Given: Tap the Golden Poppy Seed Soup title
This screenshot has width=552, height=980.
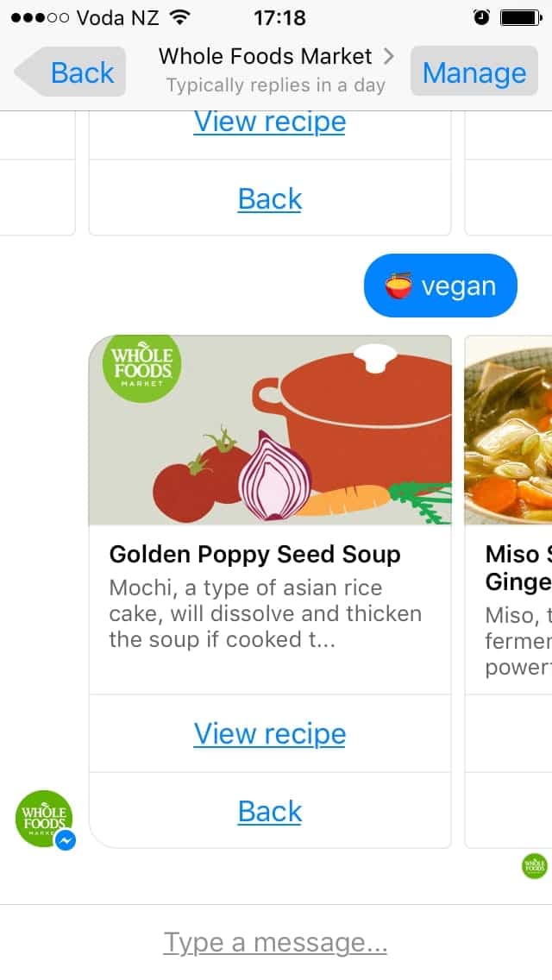Looking at the screenshot, I should pyautogui.click(x=254, y=554).
